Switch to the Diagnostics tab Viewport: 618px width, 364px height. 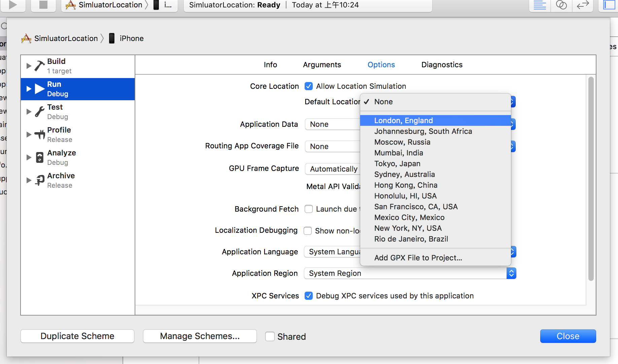click(x=442, y=65)
